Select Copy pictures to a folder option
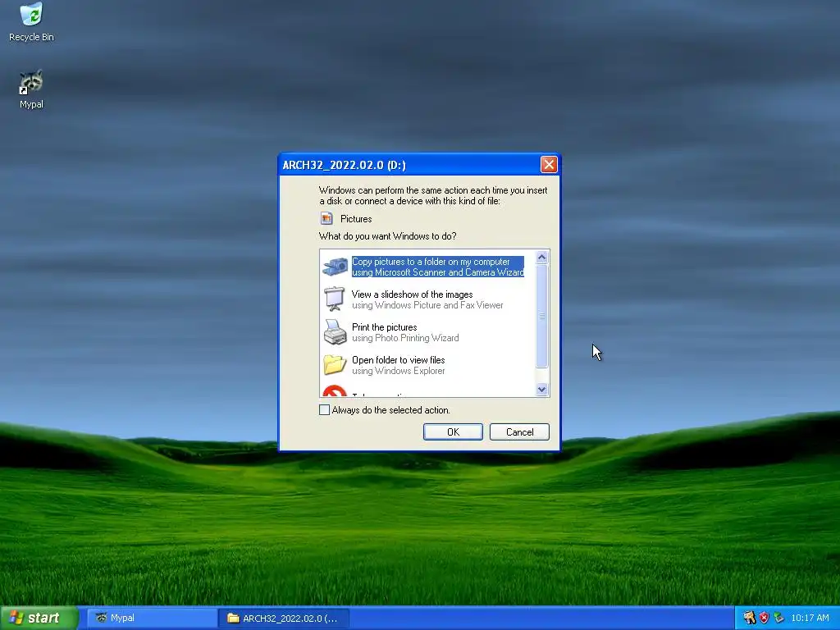Image resolution: width=840 pixels, height=630 pixels. pos(438,267)
